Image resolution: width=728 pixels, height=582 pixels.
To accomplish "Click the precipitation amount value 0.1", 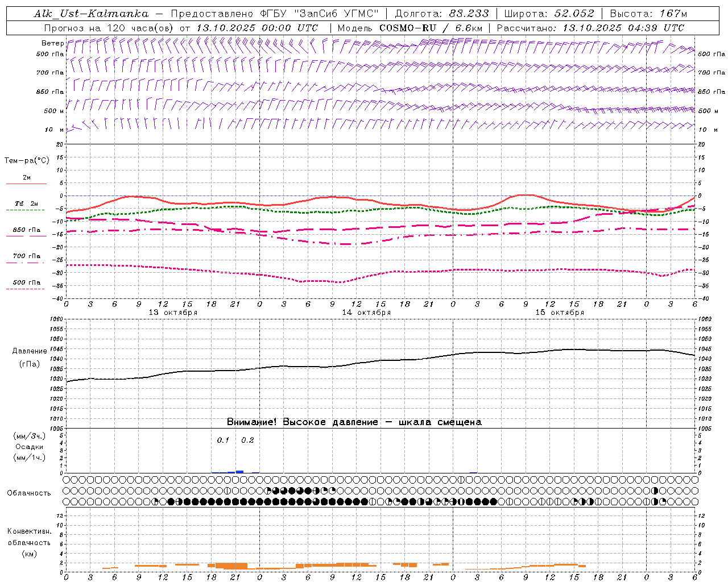I will click(223, 440).
